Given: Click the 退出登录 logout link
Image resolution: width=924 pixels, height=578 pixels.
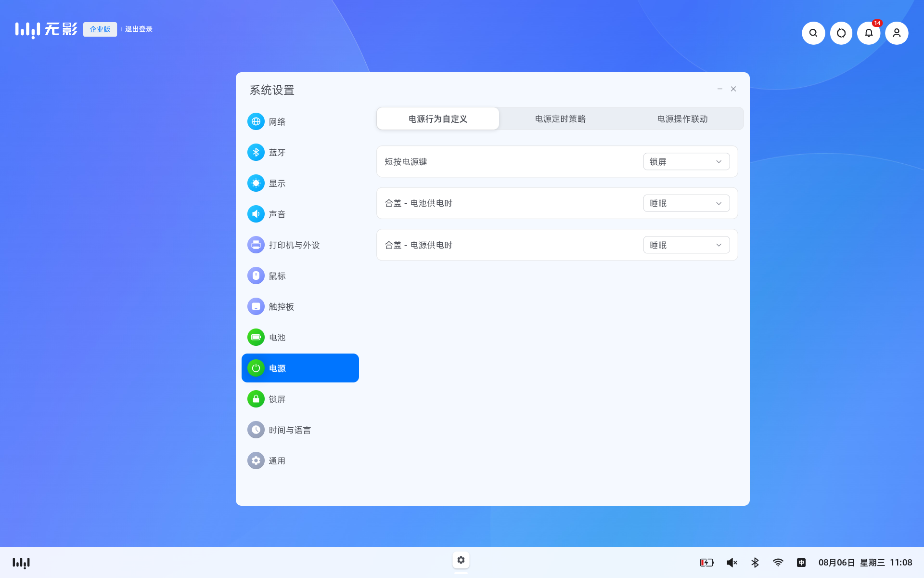Looking at the screenshot, I should click(139, 29).
